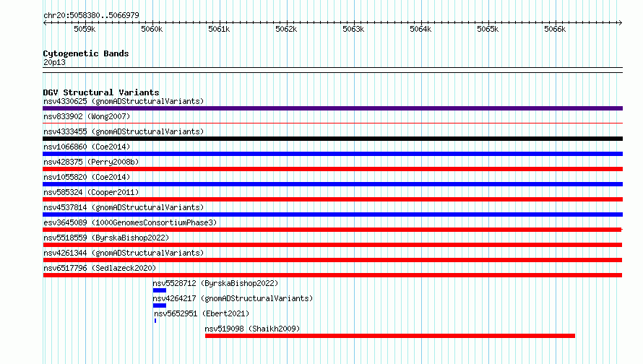Select the red nsv6517796 variant bar
This screenshot has height=364, width=643.
(332, 275)
